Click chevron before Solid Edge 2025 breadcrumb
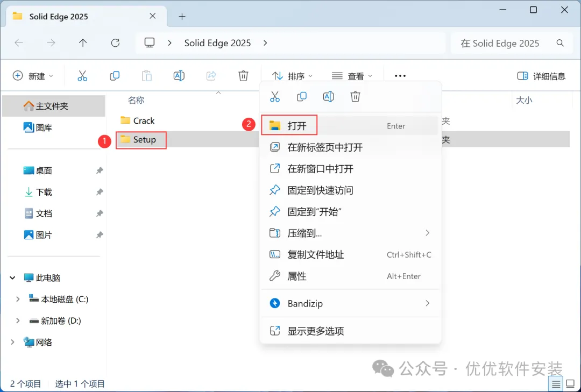Image resolution: width=581 pixels, height=392 pixels. point(169,43)
